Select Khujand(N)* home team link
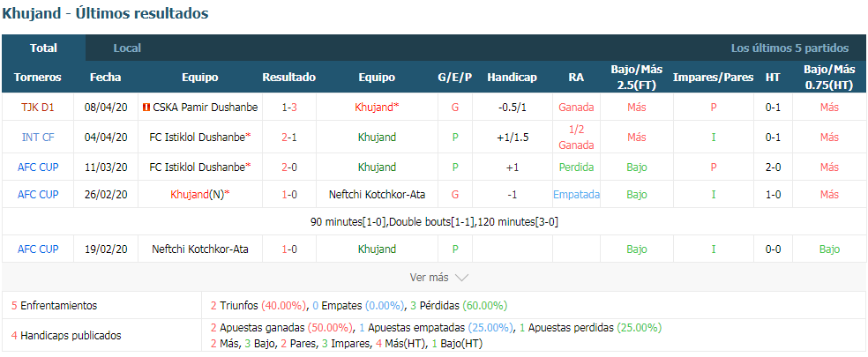868x357 pixels. tap(200, 194)
